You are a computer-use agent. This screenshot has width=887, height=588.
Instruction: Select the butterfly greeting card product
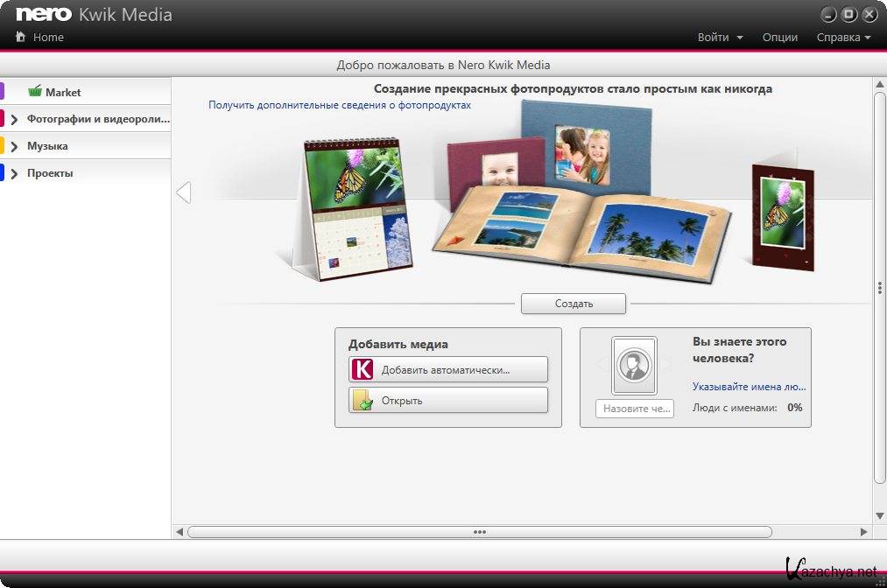click(x=782, y=214)
